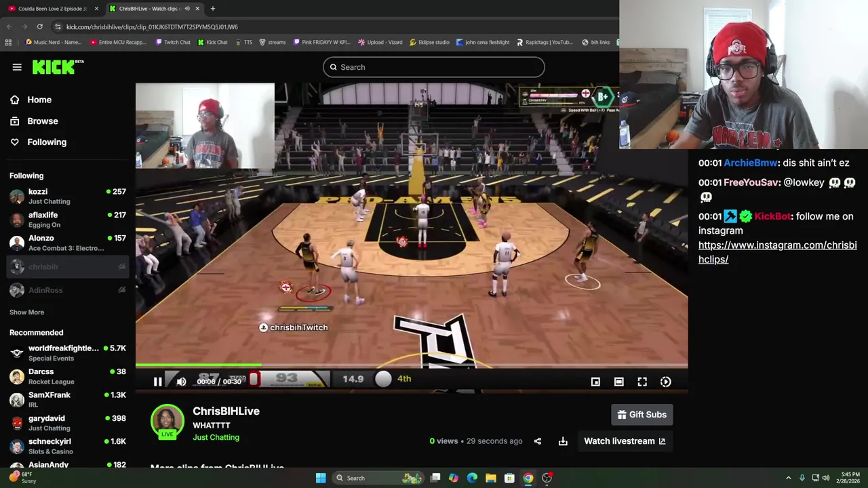Open Upload - Vizard bookmark
Image resolution: width=868 pixels, height=488 pixels.
point(380,42)
